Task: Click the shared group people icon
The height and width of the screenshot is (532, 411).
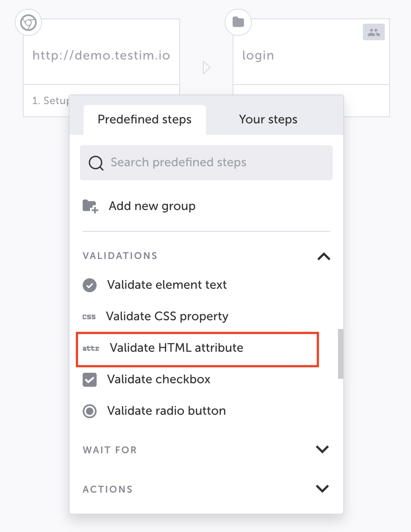Action: 374,32
